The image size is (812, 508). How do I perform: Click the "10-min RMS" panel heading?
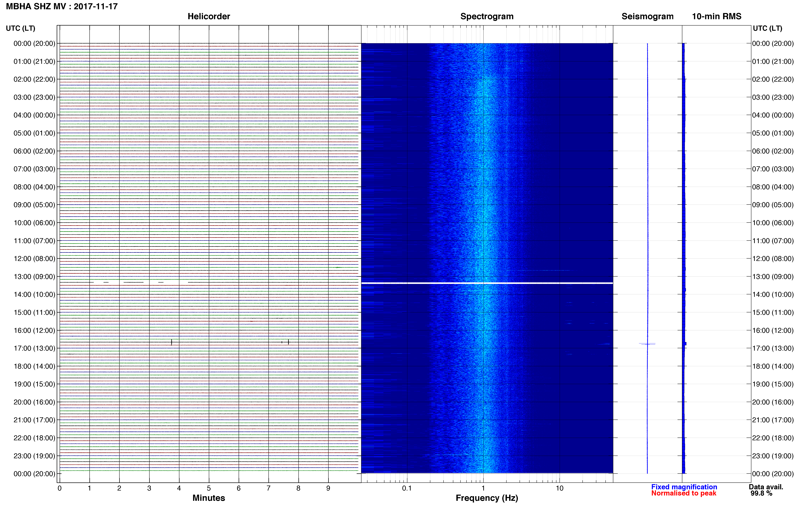pyautogui.click(x=717, y=16)
